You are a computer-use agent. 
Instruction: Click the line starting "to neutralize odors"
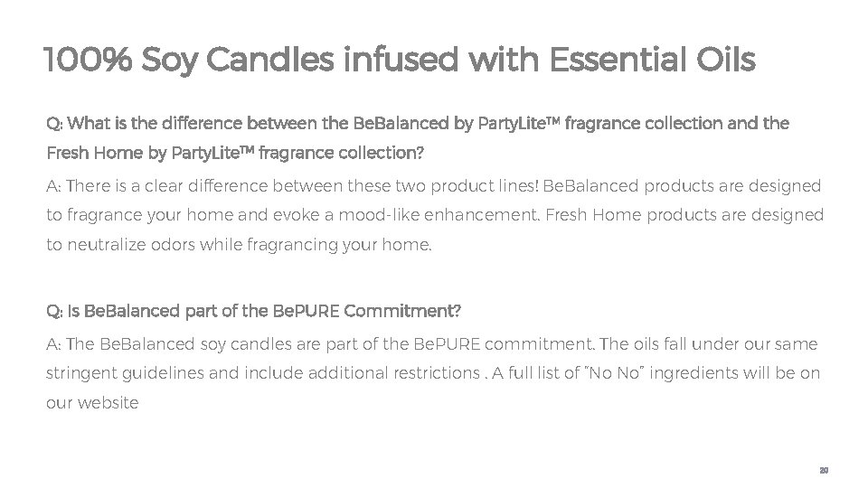pos(240,247)
